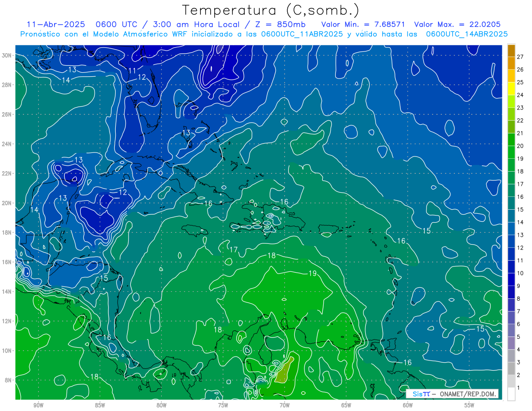
Task: Click the purple swatch between 4 and 5
Action: [x=511, y=344]
